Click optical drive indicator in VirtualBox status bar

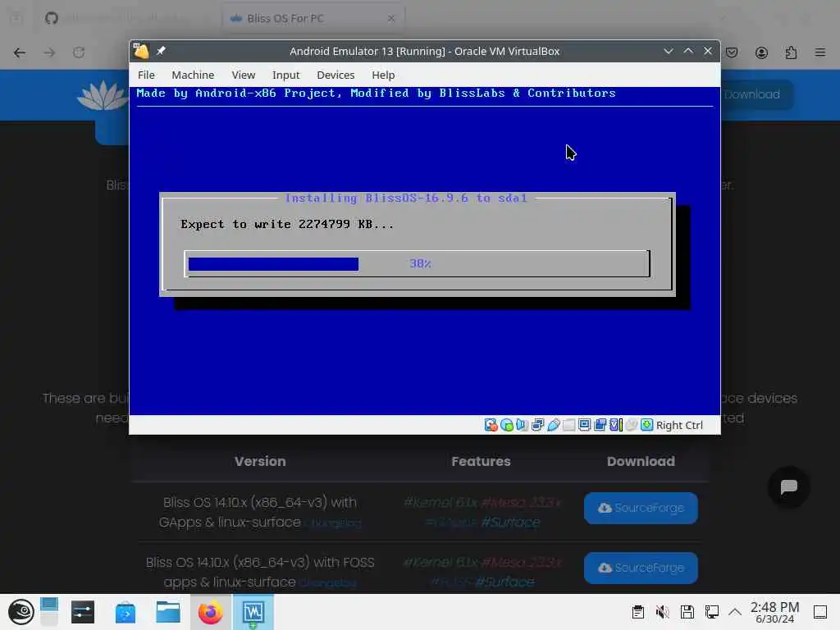point(506,425)
